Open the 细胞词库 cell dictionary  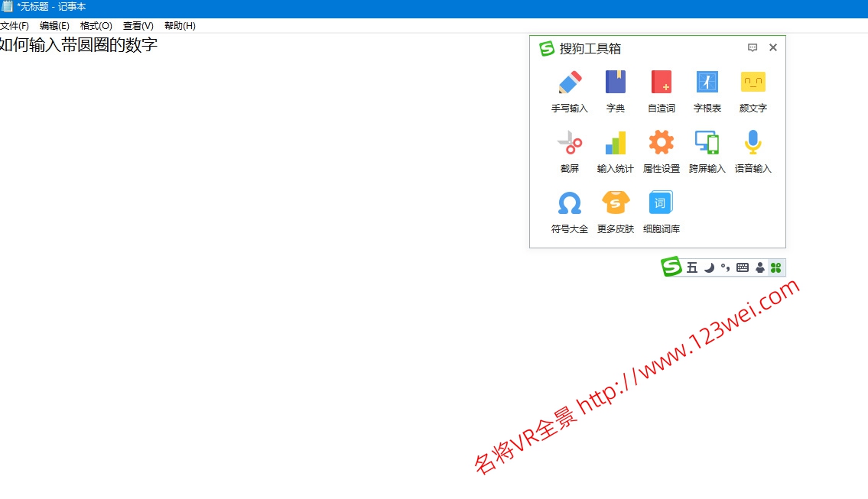click(661, 209)
